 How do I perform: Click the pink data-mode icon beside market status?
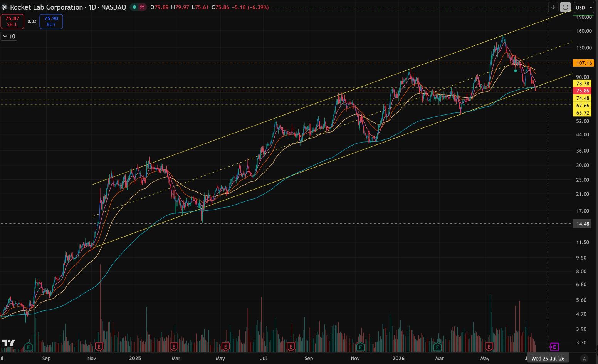142,7
